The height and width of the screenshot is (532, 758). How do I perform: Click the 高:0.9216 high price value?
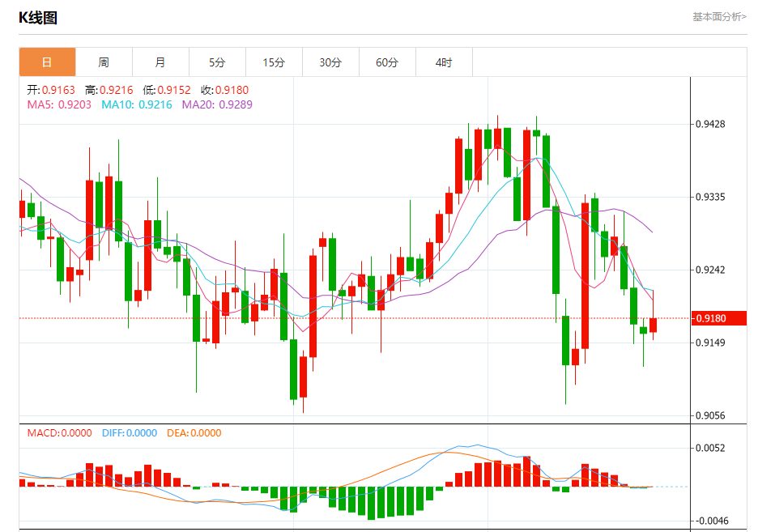pos(109,90)
